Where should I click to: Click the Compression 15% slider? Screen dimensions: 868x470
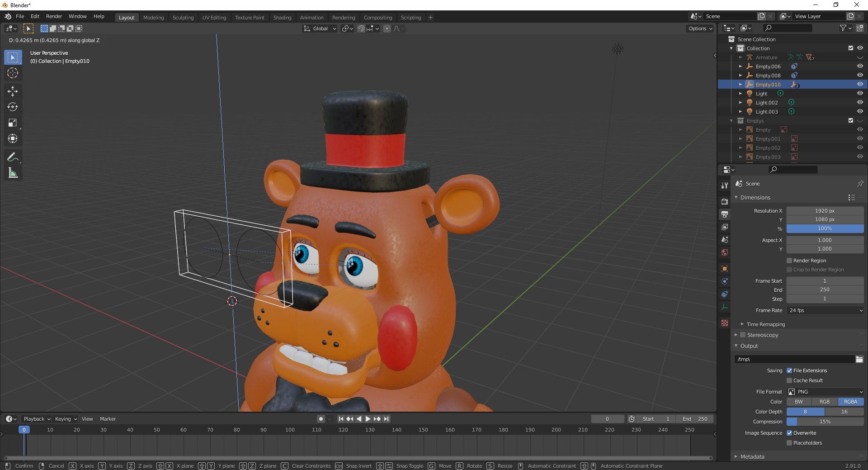825,422
